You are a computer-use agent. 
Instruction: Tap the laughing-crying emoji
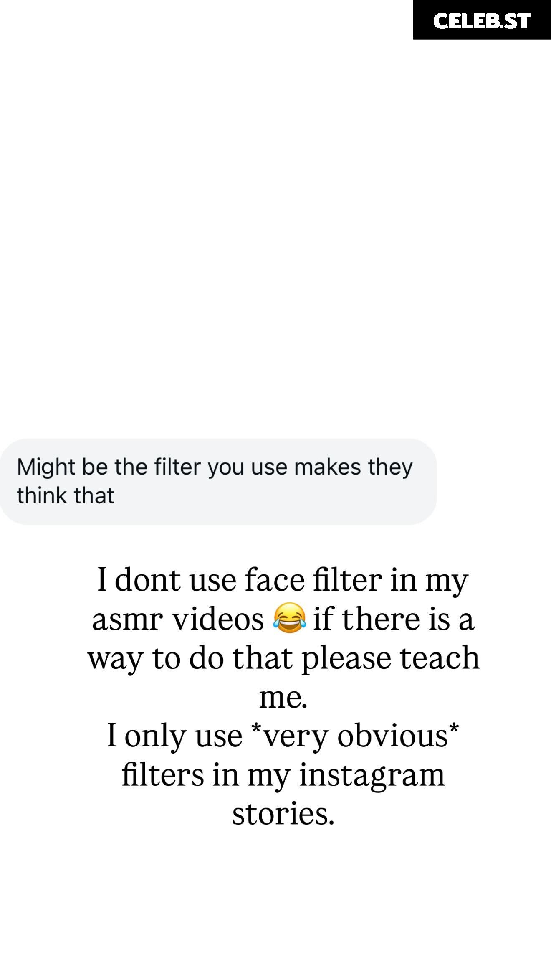(289, 618)
